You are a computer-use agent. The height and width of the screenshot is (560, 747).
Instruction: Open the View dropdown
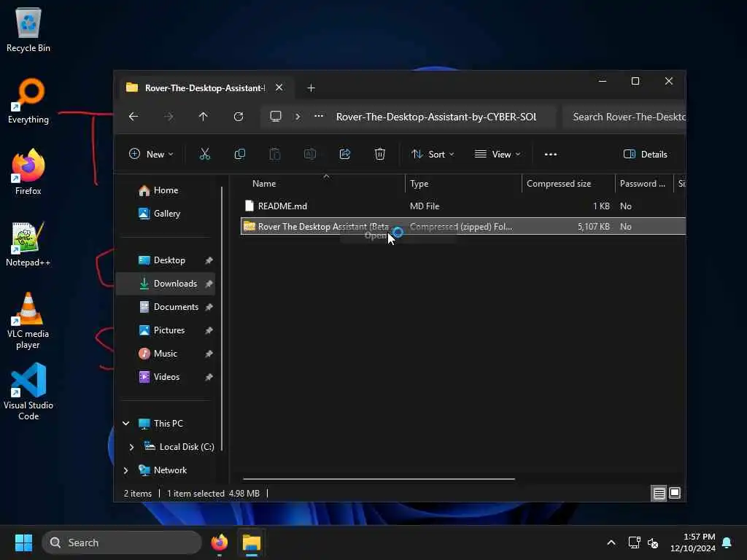coord(498,155)
